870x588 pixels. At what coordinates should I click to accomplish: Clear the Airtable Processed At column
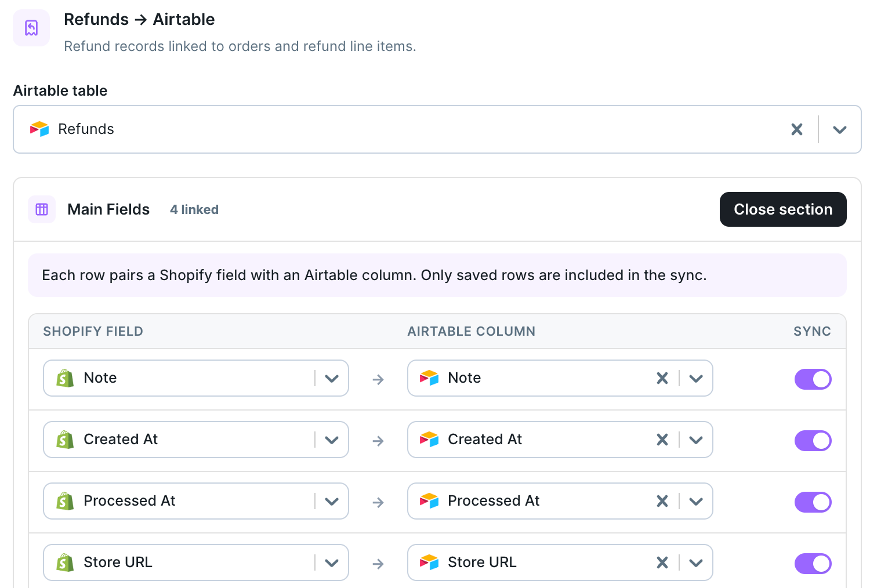pos(662,501)
